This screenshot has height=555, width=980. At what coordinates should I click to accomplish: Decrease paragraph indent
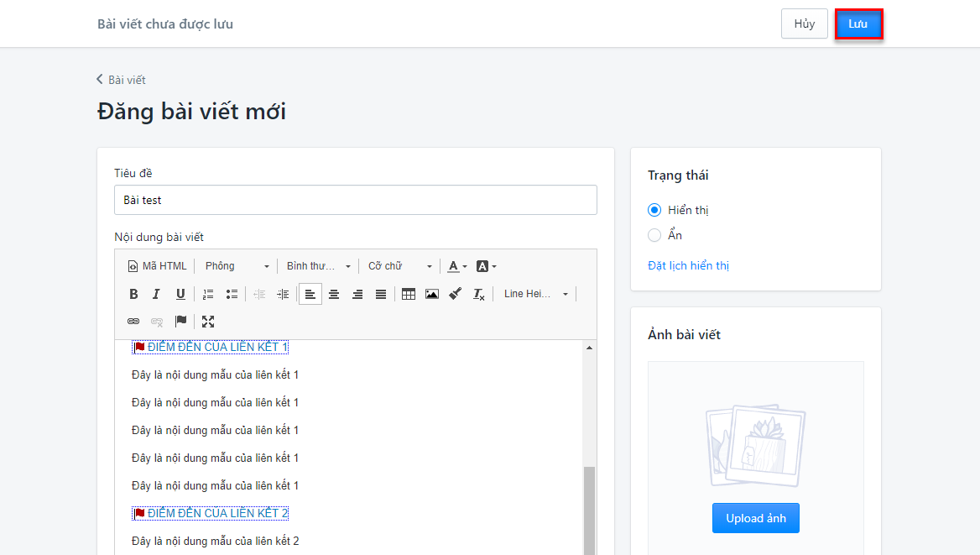[259, 294]
